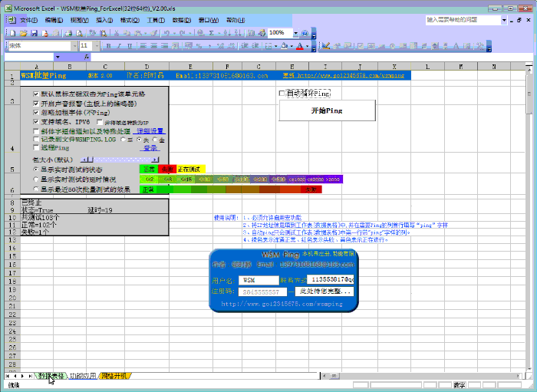
Task: Click the Merge and Center icon
Action: click(x=176, y=46)
